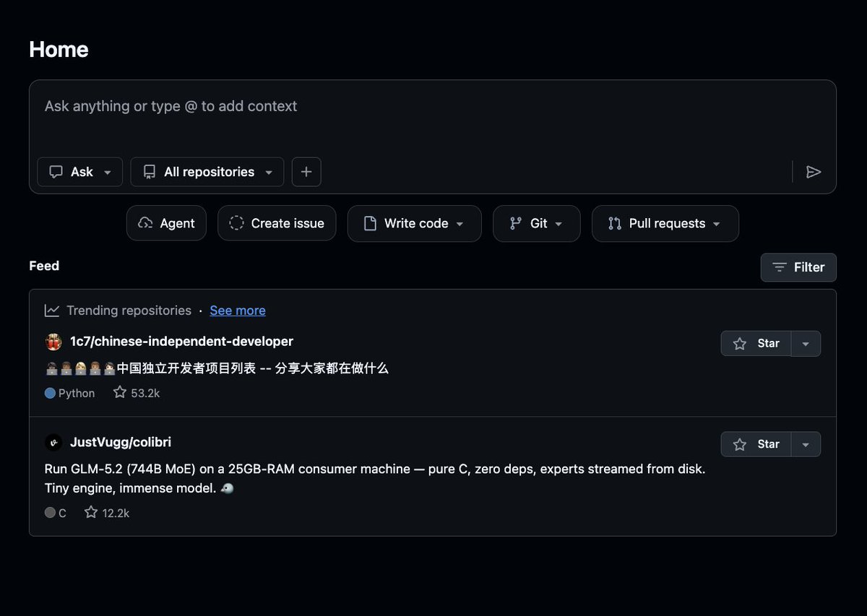Click the file icon in Write code
This screenshot has height=616, width=867.
pyautogui.click(x=370, y=223)
